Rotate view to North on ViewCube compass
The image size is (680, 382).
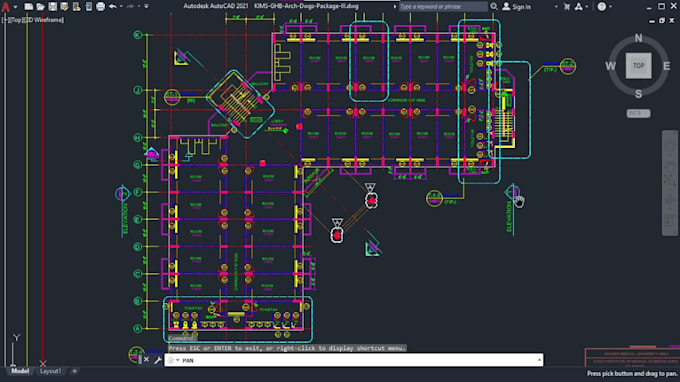tap(638, 38)
